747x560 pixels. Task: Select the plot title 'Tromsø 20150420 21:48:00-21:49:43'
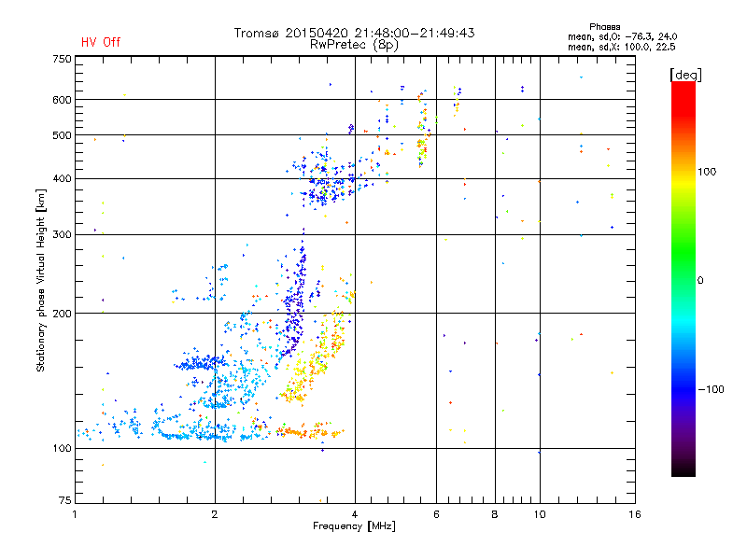tap(354, 33)
